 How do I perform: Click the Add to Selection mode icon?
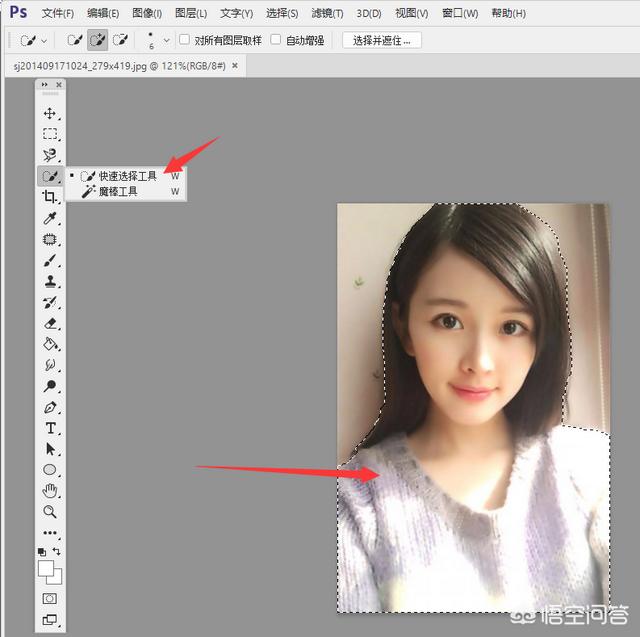(98, 40)
